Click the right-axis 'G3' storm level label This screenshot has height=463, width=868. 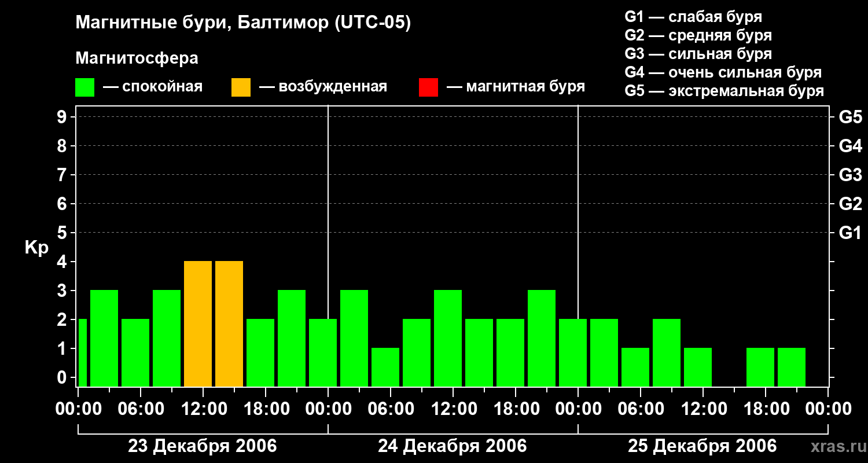[851, 175]
